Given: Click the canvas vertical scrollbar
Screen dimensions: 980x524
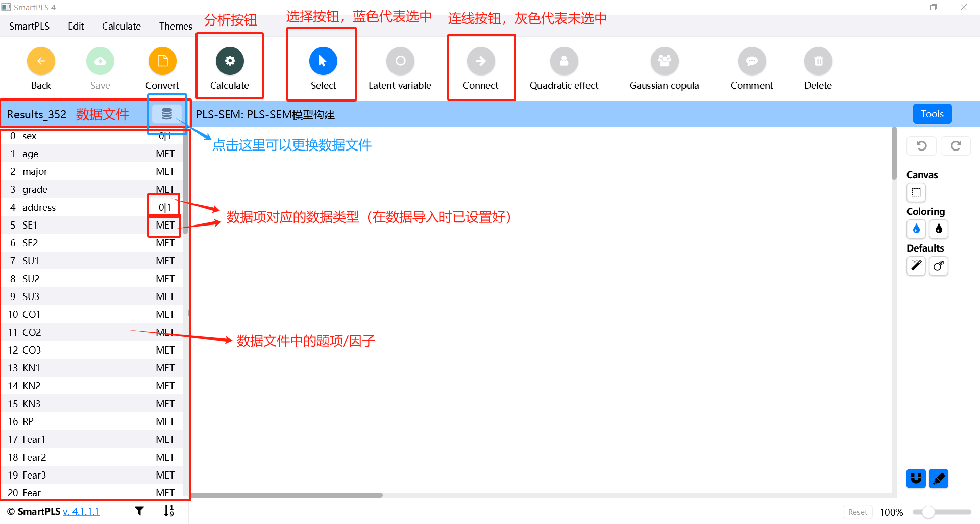Looking at the screenshot, I should pyautogui.click(x=894, y=153).
